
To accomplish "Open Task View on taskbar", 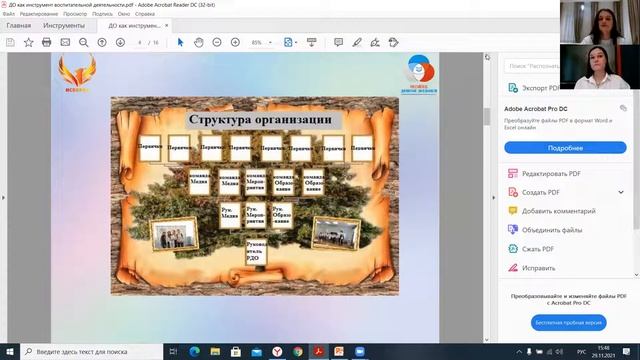I will [x=173, y=351].
